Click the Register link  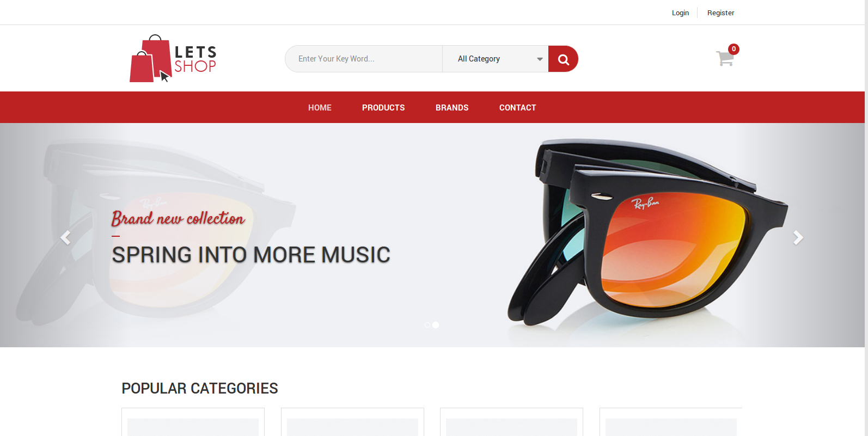click(720, 13)
